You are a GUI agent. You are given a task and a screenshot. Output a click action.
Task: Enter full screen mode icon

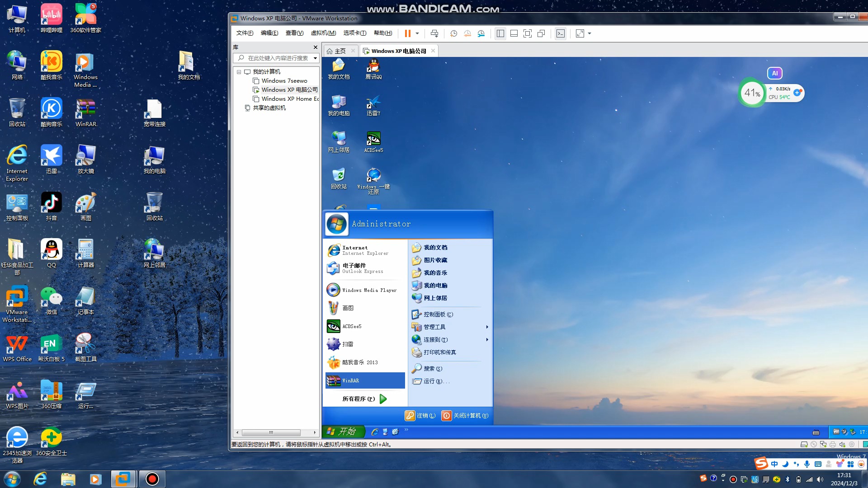pyautogui.click(x=527, y=33)
